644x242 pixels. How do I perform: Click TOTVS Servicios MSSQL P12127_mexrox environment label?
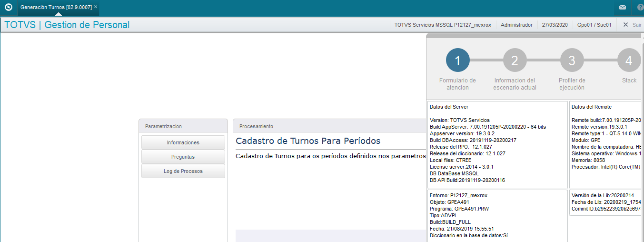pyautogui.click(x=443, y=25)
